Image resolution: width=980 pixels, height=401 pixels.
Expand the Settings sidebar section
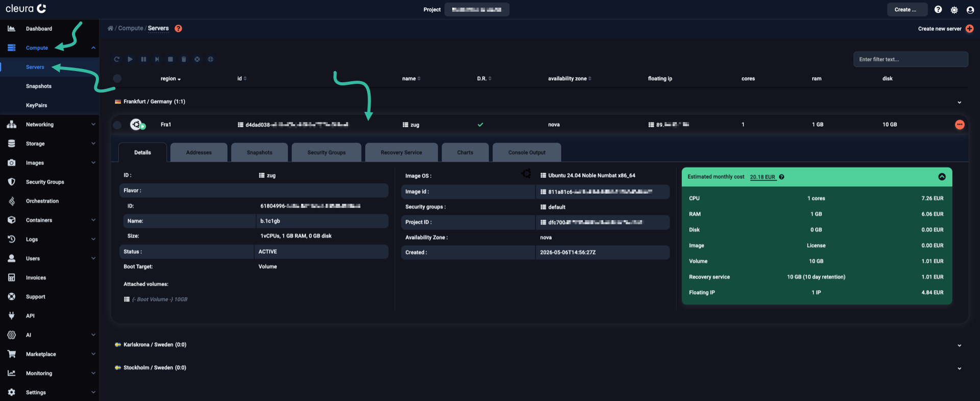(x=50, y=392)
